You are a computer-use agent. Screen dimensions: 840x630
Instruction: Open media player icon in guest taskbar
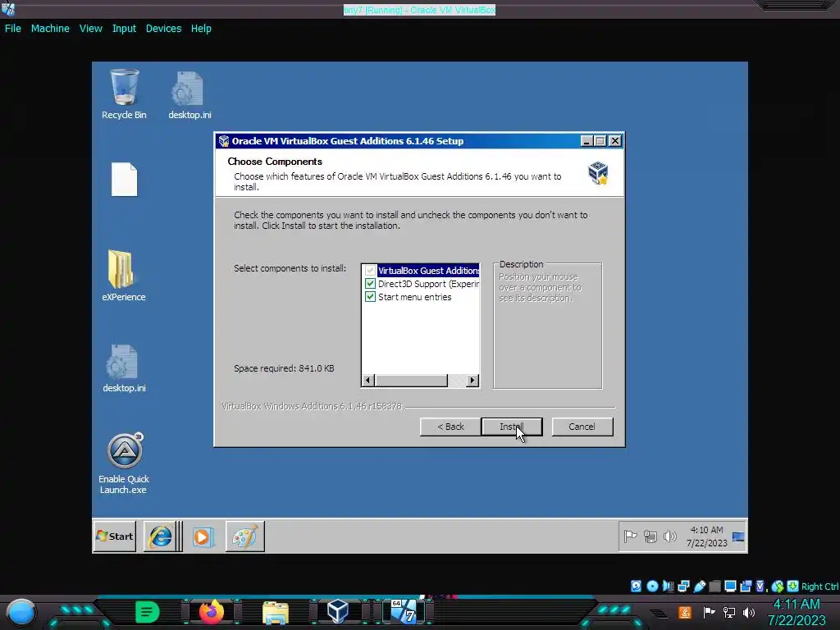(203, 536)
